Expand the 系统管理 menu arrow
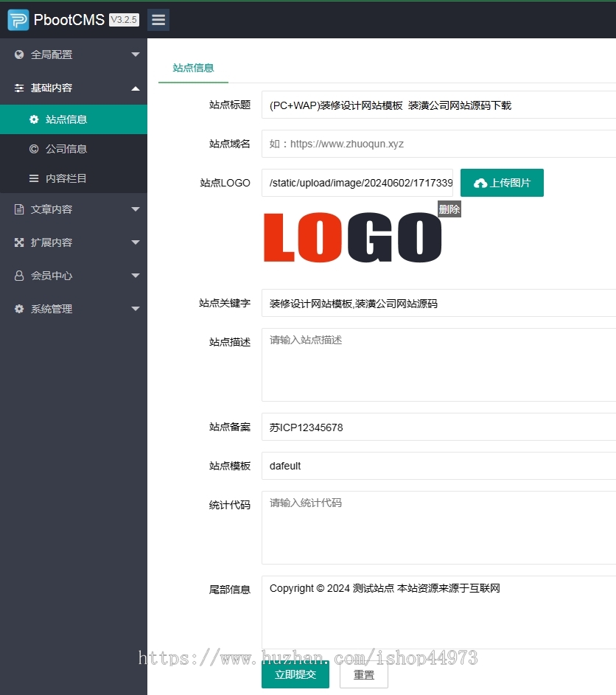Image resolution: width=616 pixels, height=695 pixels. coord(136,309)
